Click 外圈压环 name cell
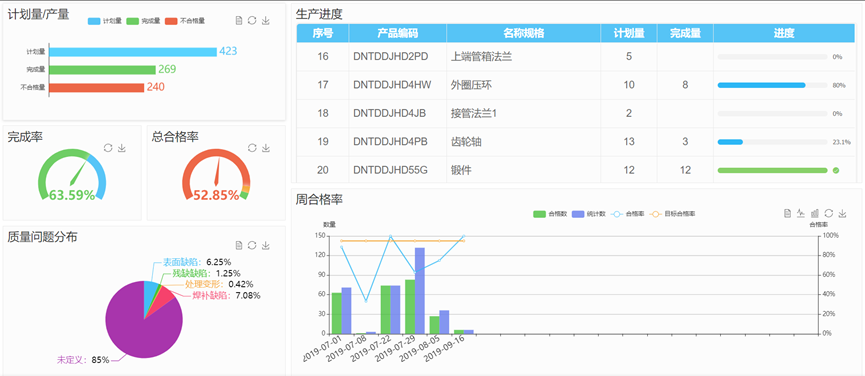Screen dimensions: 865x376 tap(471, 85)
